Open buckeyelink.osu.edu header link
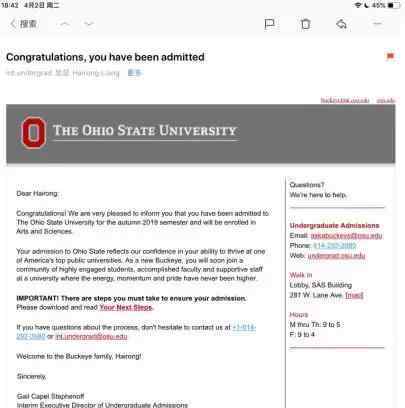The width and height of the screenshot is (405, 408). pos(345,100)
